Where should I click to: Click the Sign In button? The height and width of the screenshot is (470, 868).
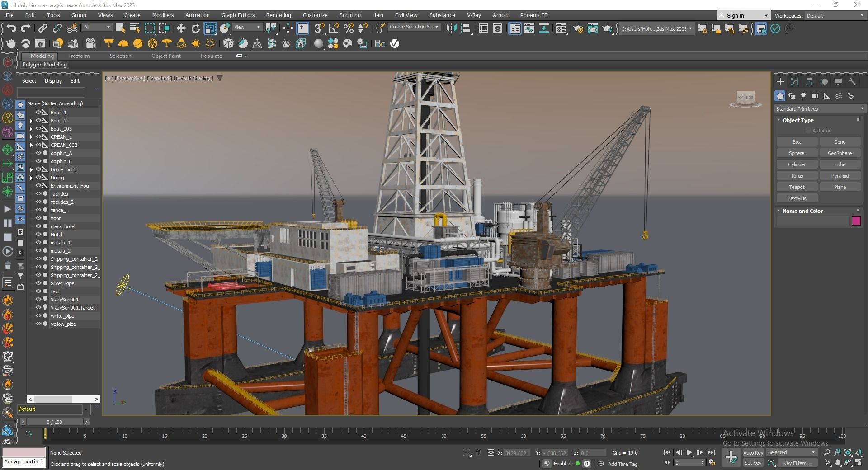click(x=743, y=16)
